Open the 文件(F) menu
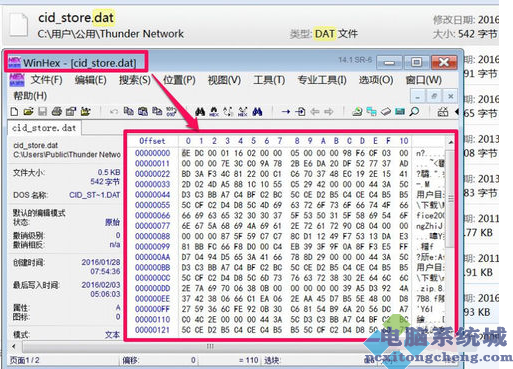This screenshot has width=513, height=369. point(47,80)
